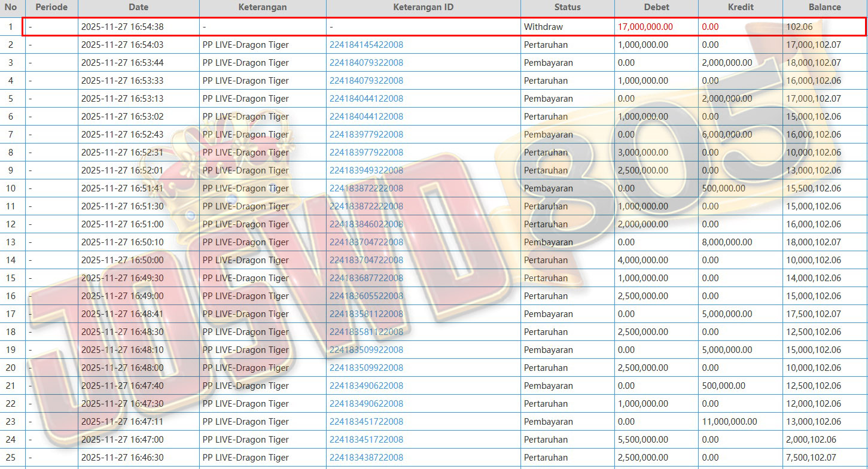868x469 pixels.
Task: Select the 17,000,000.00 debet amount in red
Action: coord(645,27)
